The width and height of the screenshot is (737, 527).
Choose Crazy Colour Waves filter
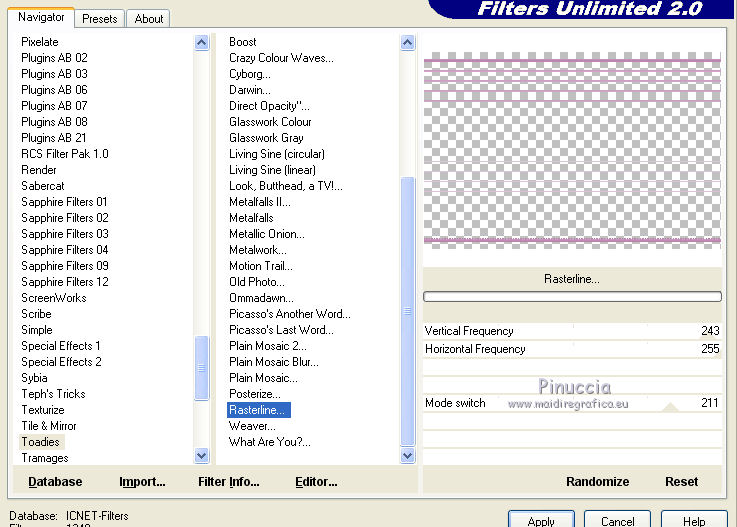point(281,58)
